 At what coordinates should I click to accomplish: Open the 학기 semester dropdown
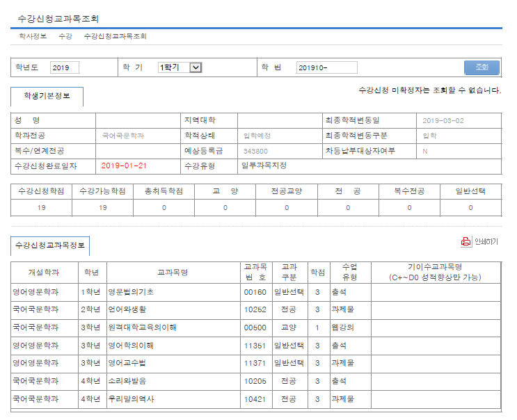(x=180, y=67)
